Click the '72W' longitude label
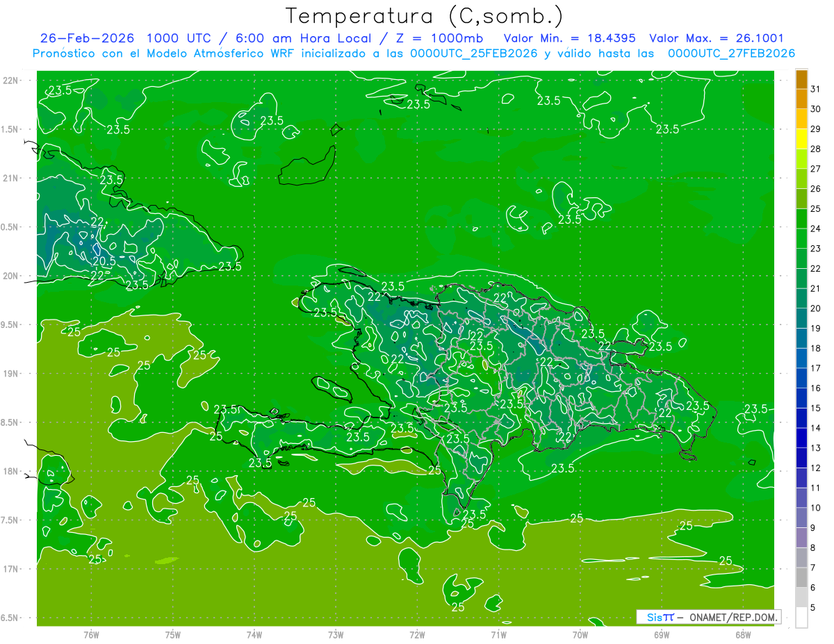The height and width of the screenshot is (644, 834). pos(418,635)
